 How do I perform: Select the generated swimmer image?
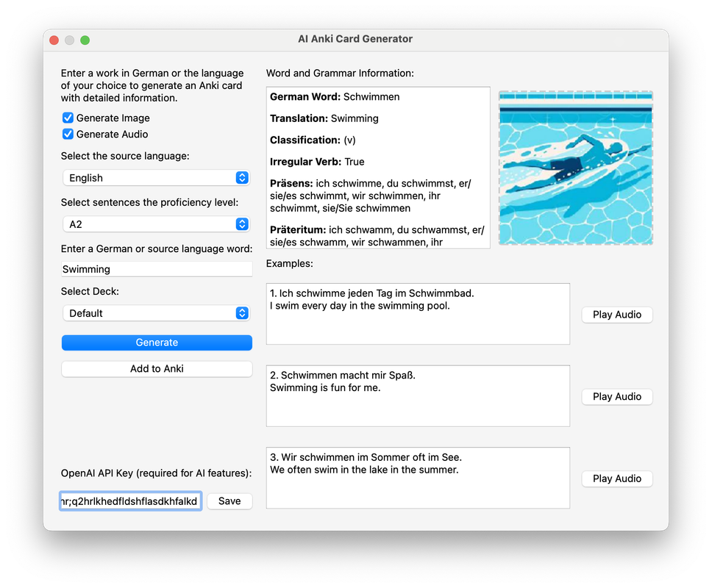pos(575,168)
